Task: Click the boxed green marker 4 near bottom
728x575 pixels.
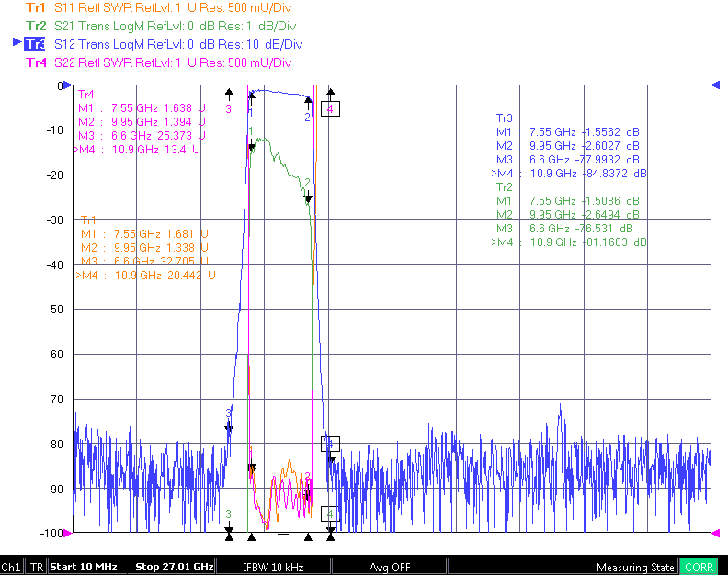Action: point(330,513)
